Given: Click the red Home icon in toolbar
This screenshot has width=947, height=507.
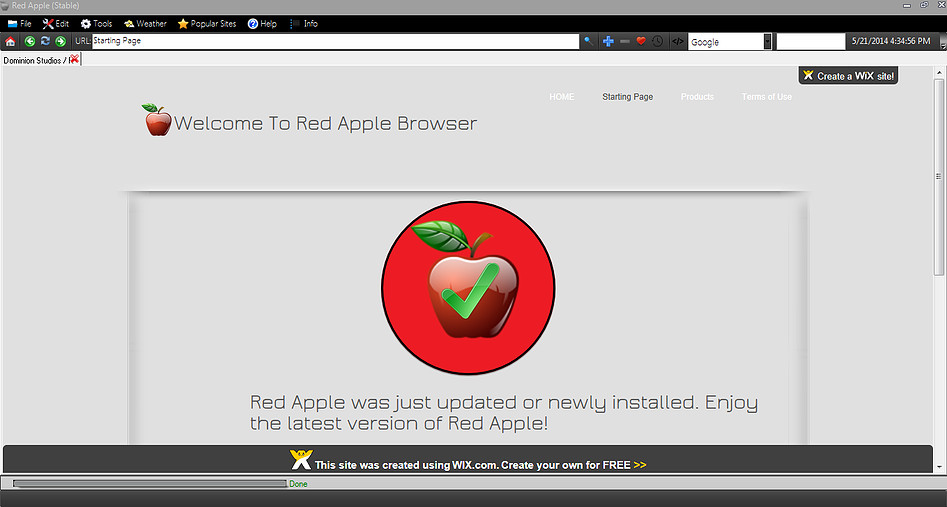Looking at the screenshot, I should click(x=10, y=41).
